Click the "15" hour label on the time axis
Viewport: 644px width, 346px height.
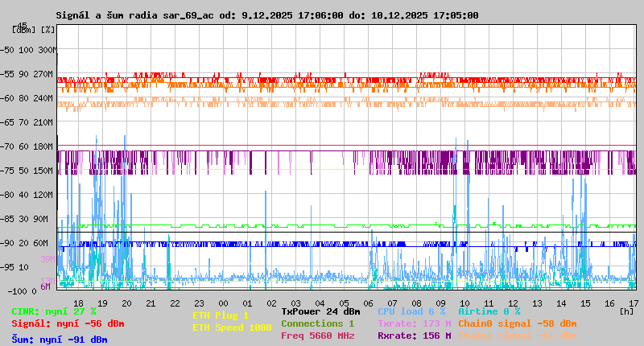point(586,303)
